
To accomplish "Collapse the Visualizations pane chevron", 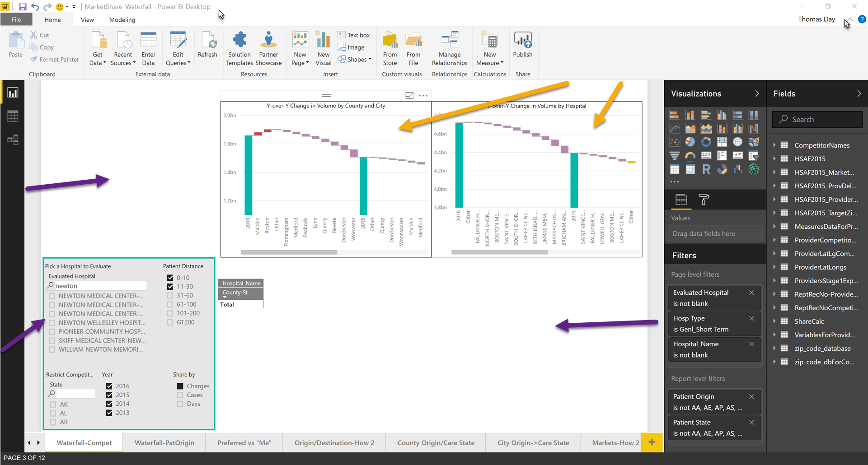I will (757, 93).
